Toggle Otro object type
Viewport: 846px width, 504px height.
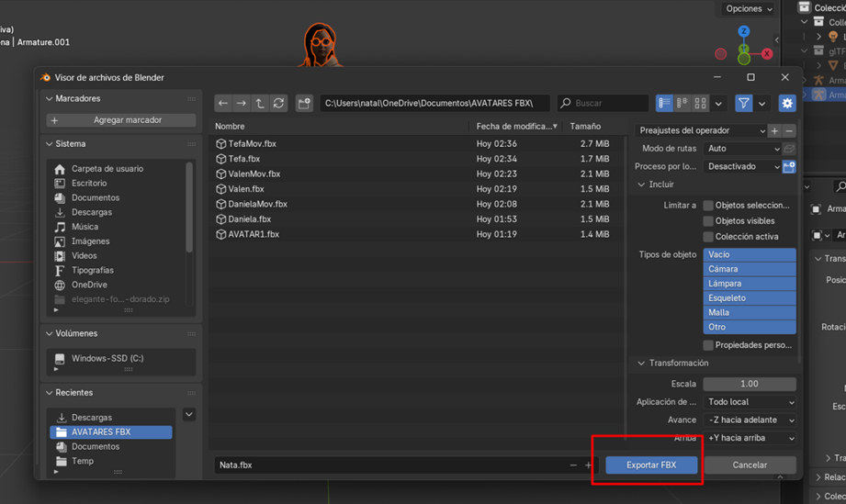(x=750, y=327)
